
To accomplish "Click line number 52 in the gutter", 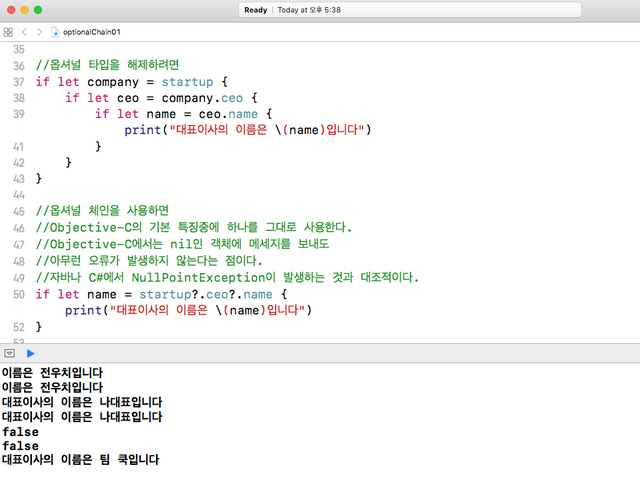I will point(19,327).
